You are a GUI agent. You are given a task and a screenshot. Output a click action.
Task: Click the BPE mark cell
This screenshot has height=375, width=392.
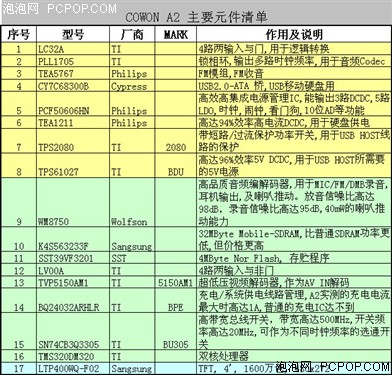point(176,301)
